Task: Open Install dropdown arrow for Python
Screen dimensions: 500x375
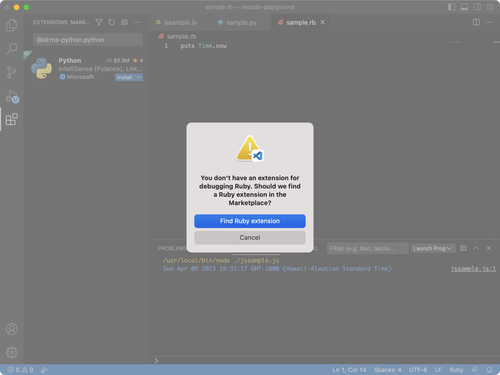Action: 139,77
